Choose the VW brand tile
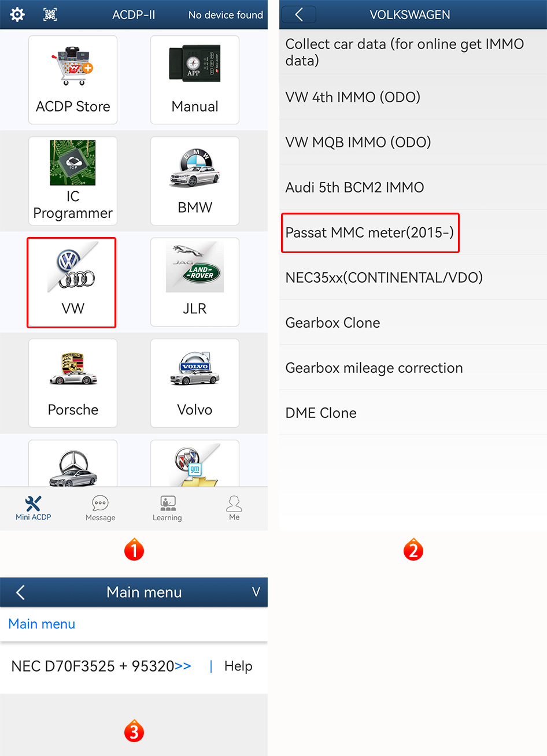 (x=72, y=283)
